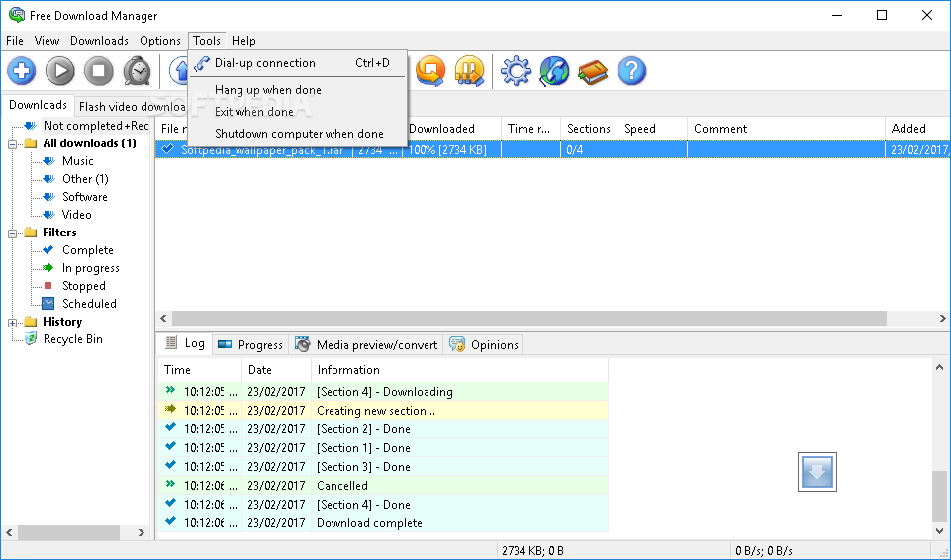Click the Opinions tab chat icon
The image size is (951, 560).
pyautogui.click(x=457, y=344)
